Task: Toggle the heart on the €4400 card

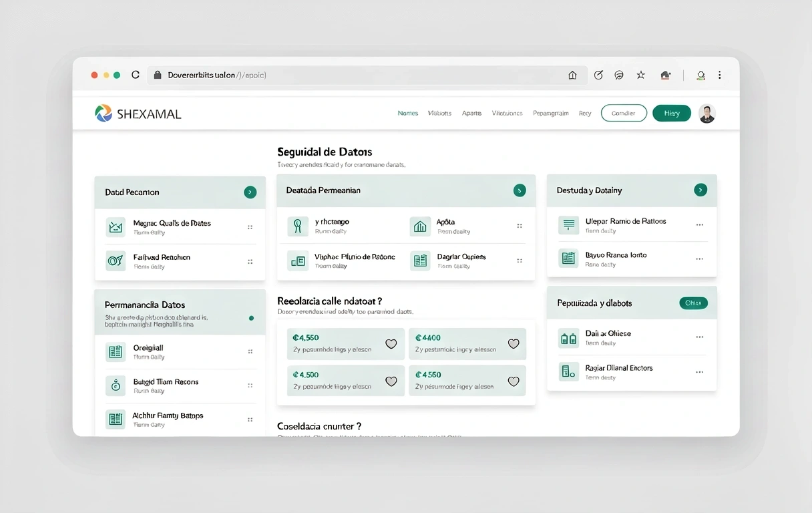Action: [514, 344]
